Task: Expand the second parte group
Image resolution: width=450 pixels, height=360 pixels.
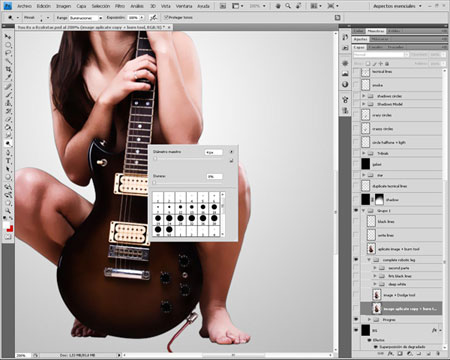Action: point(375,268)
